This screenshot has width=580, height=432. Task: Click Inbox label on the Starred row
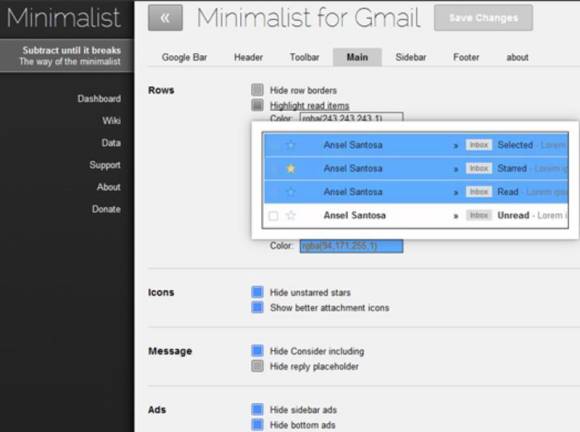479,168
